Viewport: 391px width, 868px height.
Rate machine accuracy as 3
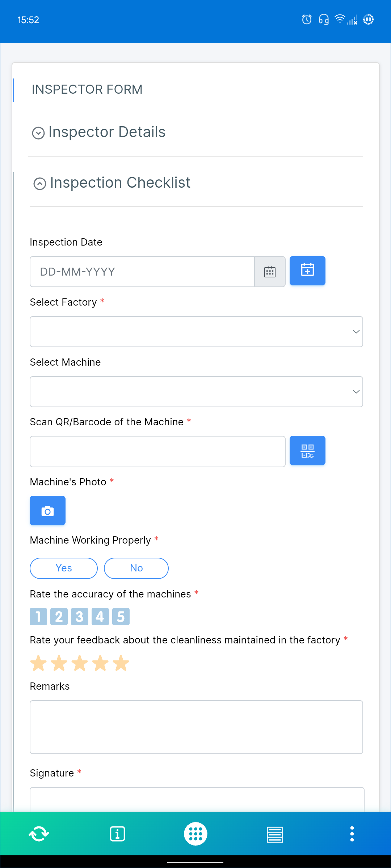coord(79,616)
